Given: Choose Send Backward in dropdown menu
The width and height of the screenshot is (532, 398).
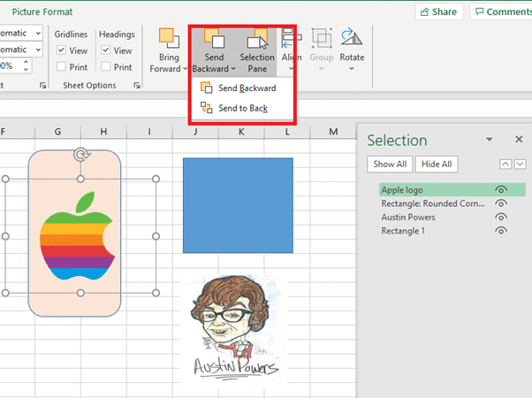Looking at the screenshot, I should tap(242, 88).
